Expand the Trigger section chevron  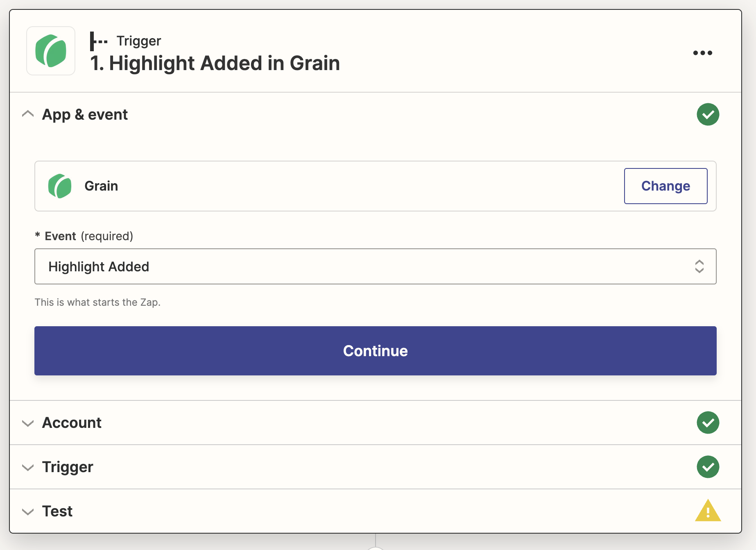click(x=28, y=467)
